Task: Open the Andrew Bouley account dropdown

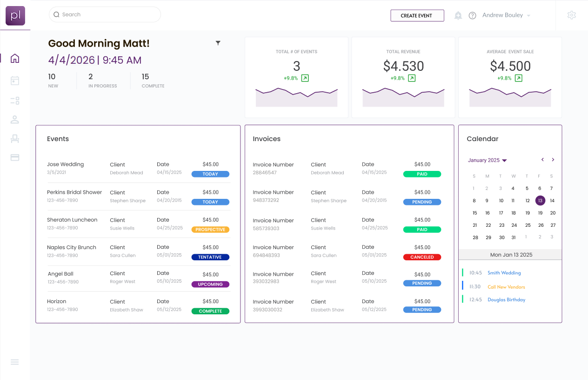Action: point(506,15)
